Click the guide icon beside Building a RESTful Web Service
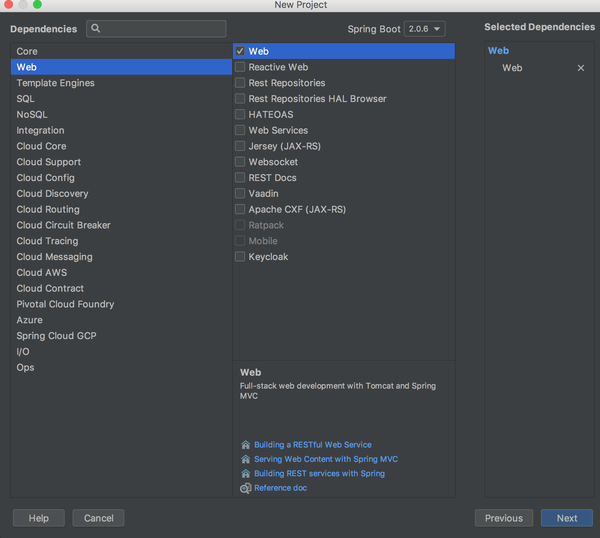The image size is (600, 538). (245, 445)
